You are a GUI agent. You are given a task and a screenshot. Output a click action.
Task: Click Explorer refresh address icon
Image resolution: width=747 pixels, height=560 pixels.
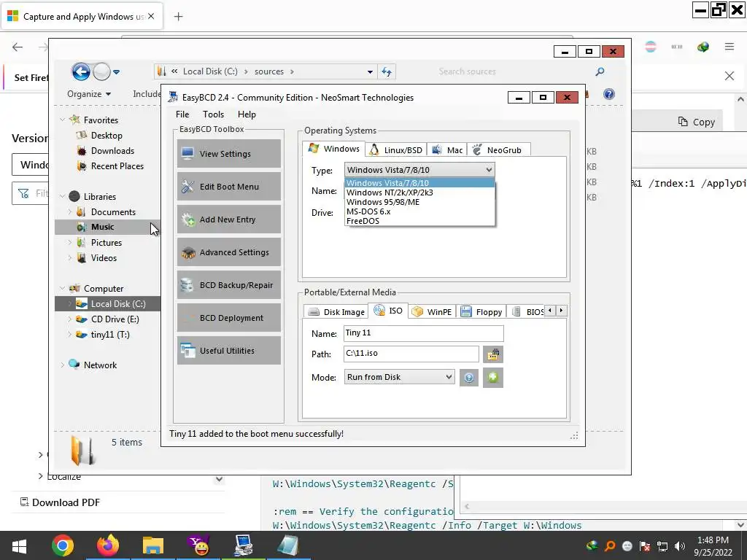[387, 72]
